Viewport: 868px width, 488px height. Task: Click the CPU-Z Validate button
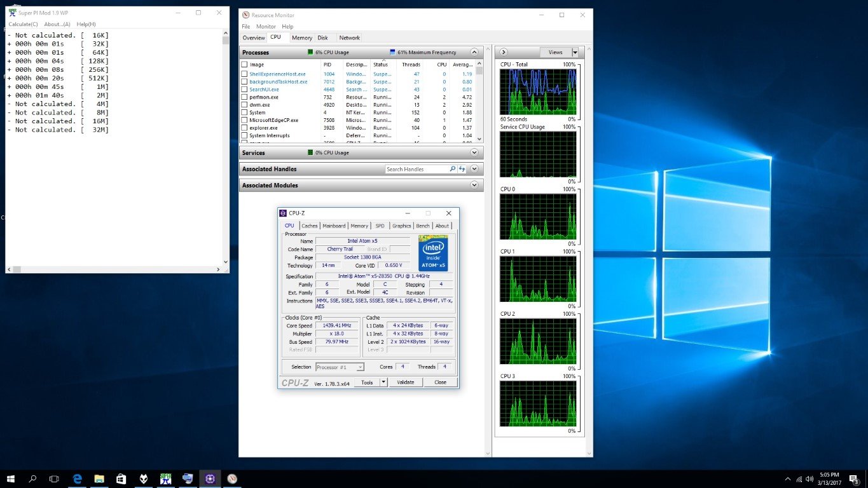pyautogui.click(x=405, y=382)
